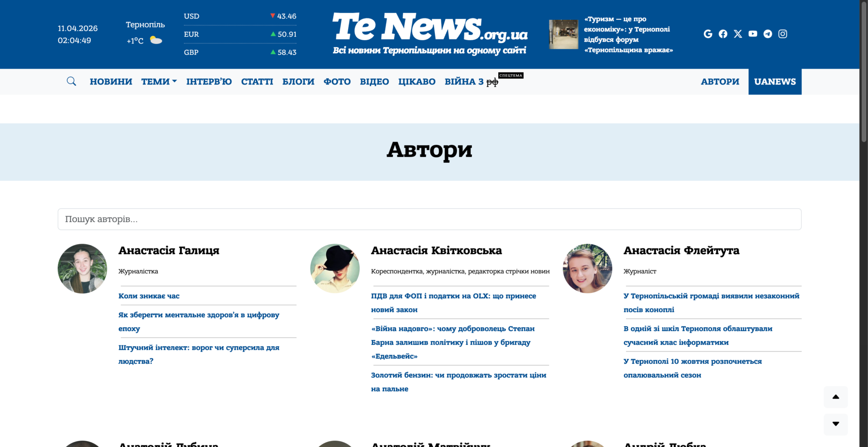Open article about незаконний посів конопель

click(x=712, y=303)
